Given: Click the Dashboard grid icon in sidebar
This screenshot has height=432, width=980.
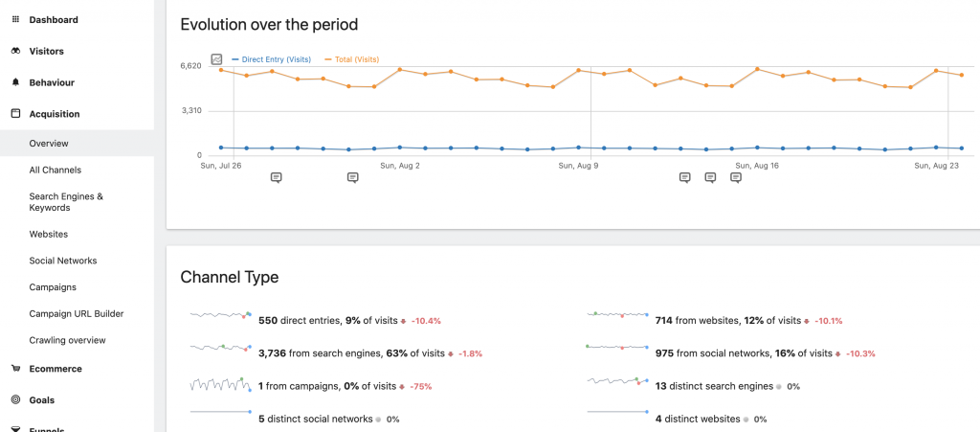Looking at the screenshot, I should point(15,20).
